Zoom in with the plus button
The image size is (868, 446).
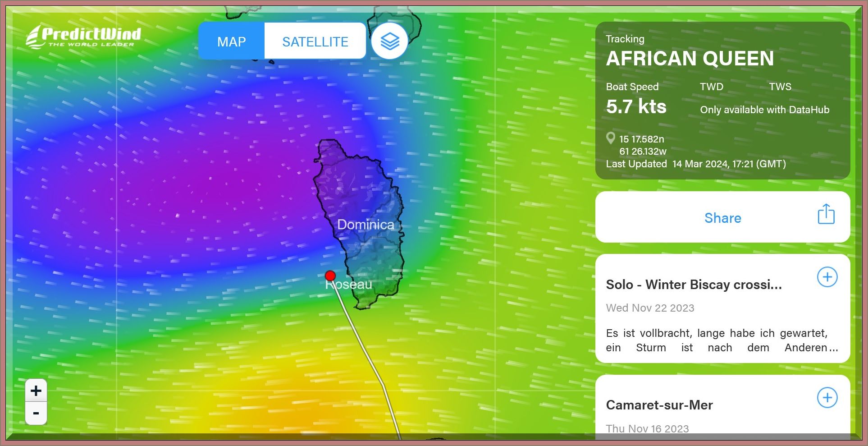pyautogui.click(x=36, y=391)
